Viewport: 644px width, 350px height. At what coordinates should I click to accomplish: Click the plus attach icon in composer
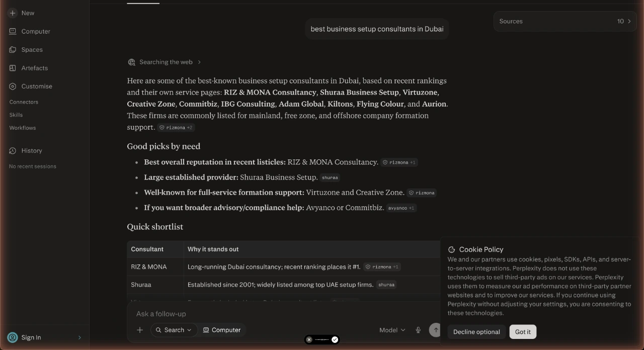[x=140, y=330]
